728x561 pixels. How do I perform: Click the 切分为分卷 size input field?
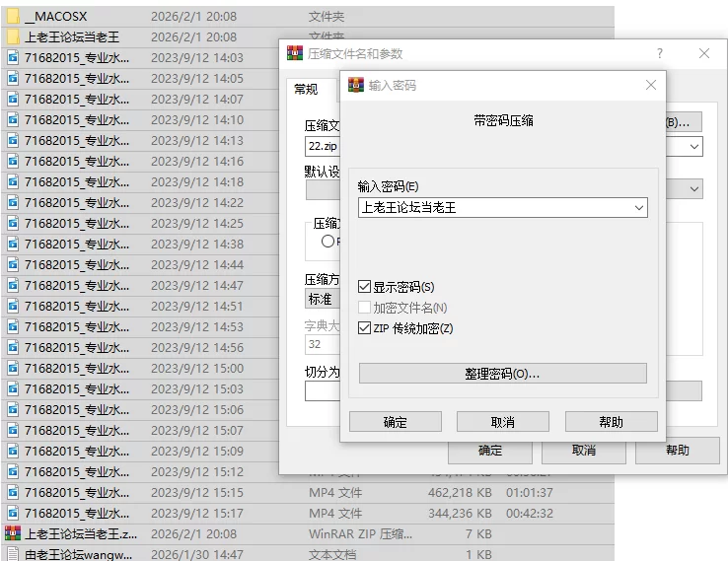(323, 391)
